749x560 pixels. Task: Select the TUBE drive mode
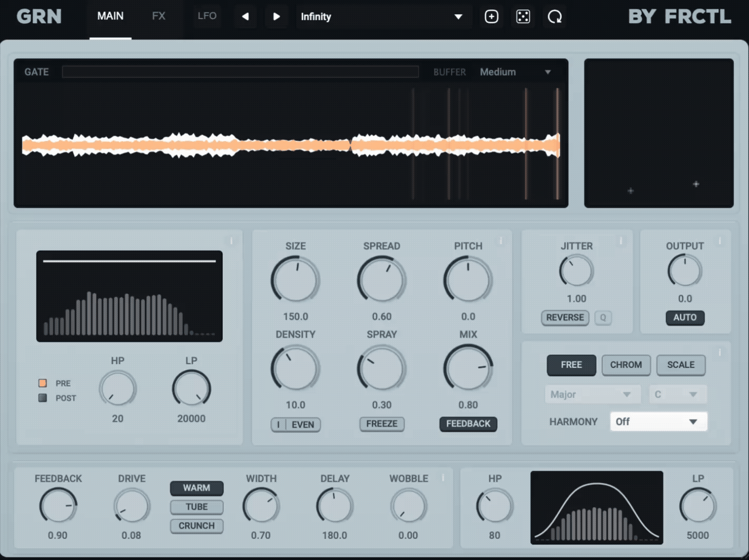click(196, 507)
